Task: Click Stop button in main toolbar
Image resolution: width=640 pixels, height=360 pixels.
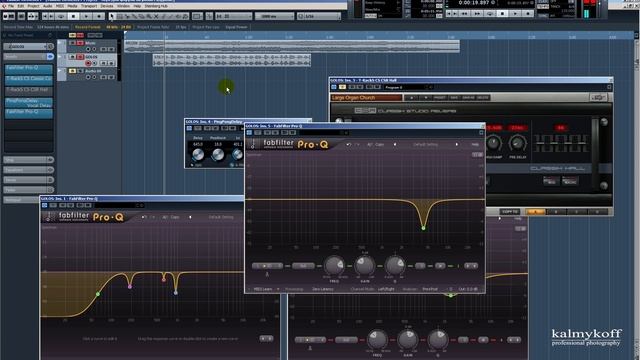Action: click(x=73, y=16)
